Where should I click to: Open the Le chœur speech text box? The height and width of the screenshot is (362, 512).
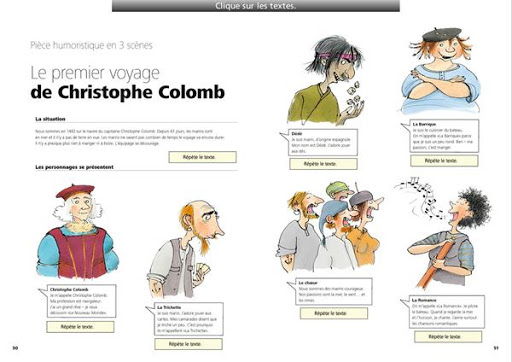pyautogui.click(x=334, y=291)
